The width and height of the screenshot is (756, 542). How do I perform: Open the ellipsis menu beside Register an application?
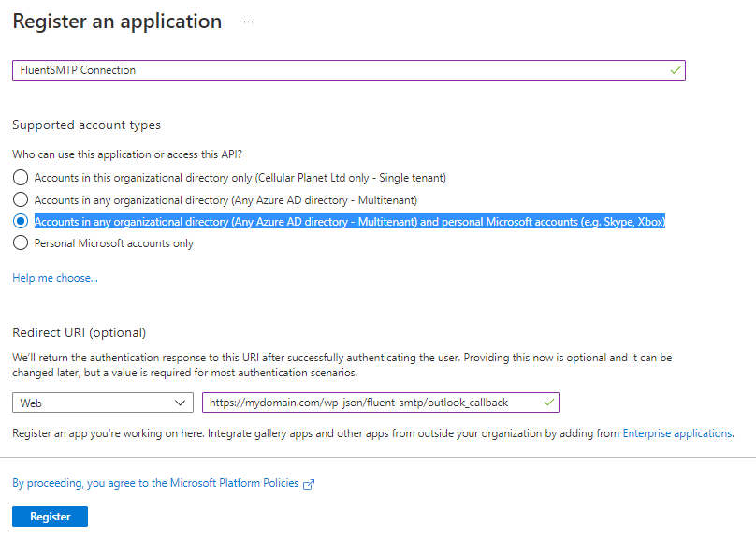pyautogui.click(x=248, y=22)
